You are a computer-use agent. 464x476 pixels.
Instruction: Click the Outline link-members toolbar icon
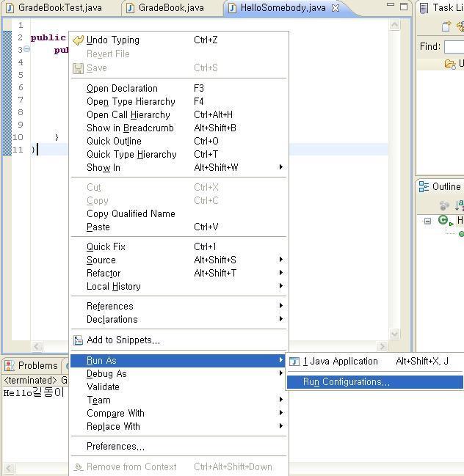click(x=444, y=205)
